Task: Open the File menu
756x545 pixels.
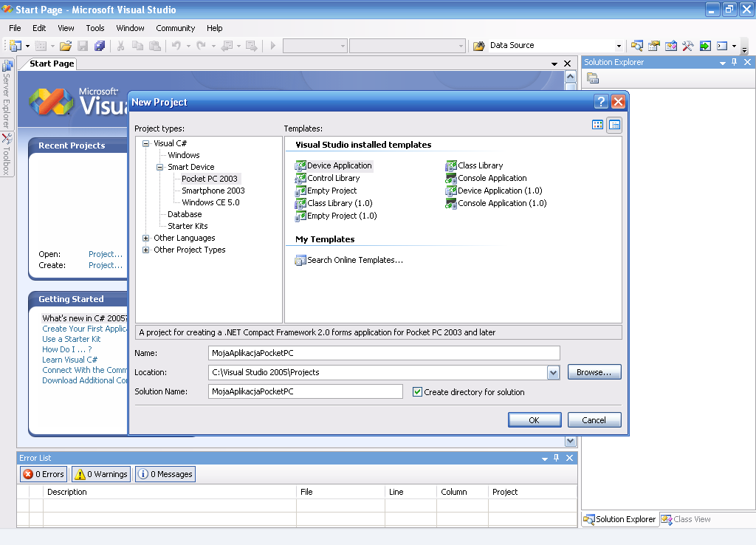Action: tap(15, 28)
